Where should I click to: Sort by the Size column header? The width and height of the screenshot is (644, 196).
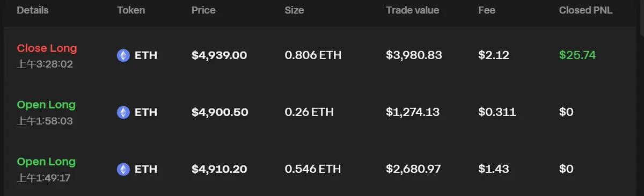(294, 10)
